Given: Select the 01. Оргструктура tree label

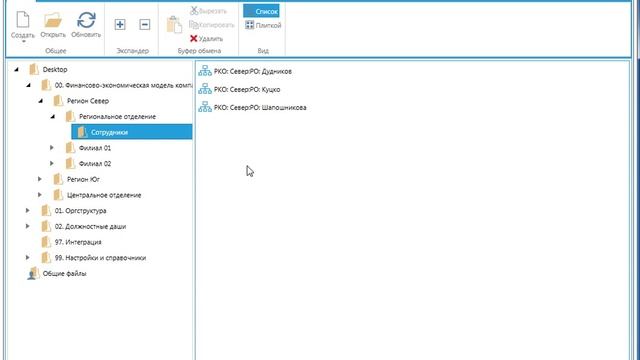Looking at the screenshot, I should [80, 211].
